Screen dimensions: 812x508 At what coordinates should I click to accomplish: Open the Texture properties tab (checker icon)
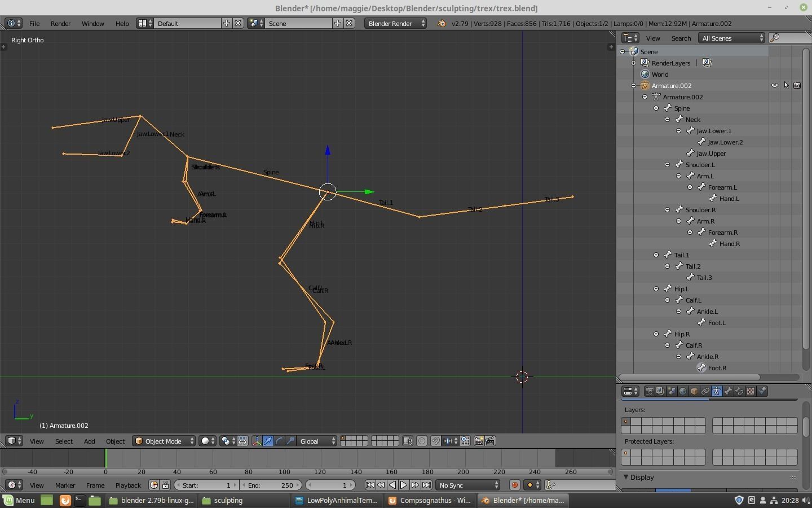pos(751,391)
